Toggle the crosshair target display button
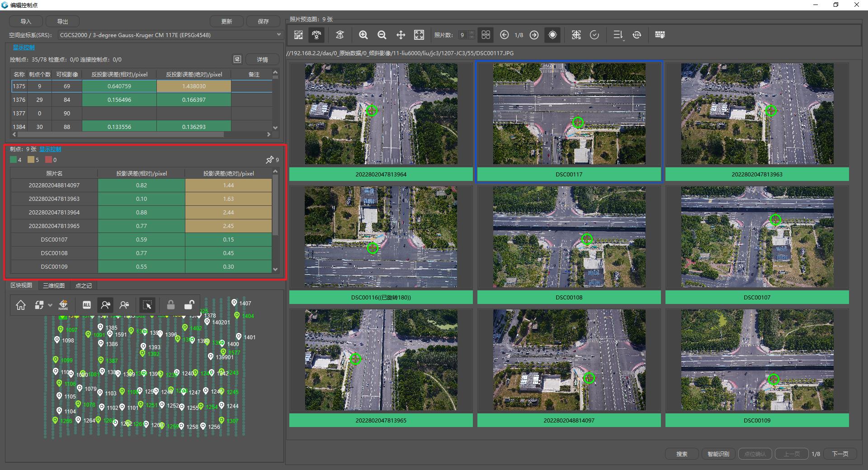868x470 pixels. (552, 35)
